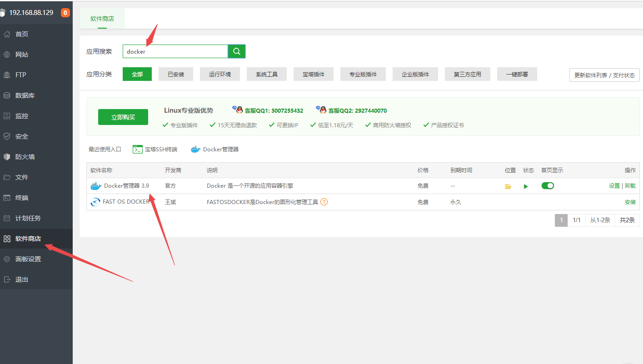Click the 立即购买 buy button
The image size is (643, 364).
coord(123,117)
